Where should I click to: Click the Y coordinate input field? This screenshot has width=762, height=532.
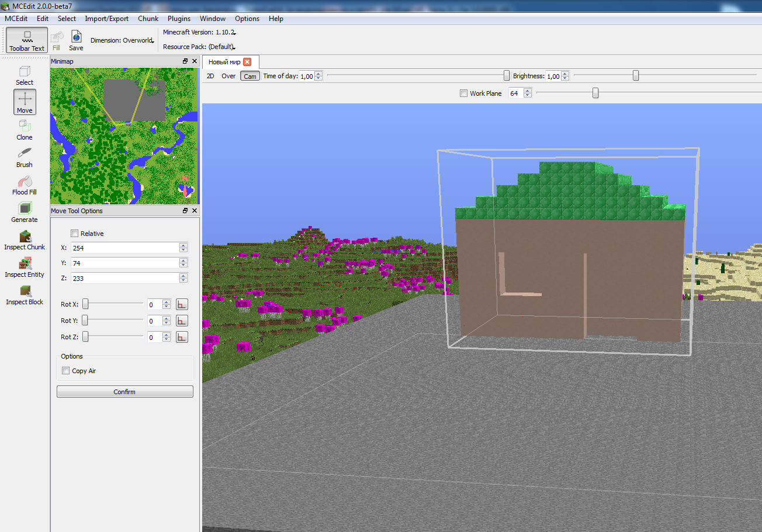click(x=125, y=263)
